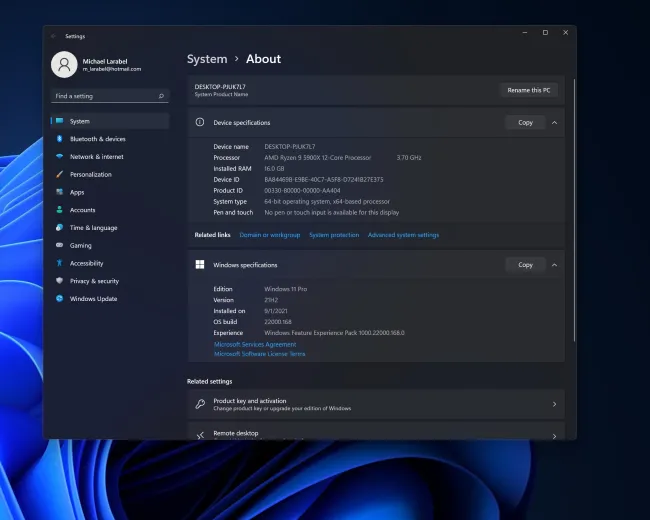Open the System category
Image resolution: width=650 pixels, height=520 pixels.
pyautogui.click(x=110, y=121)
